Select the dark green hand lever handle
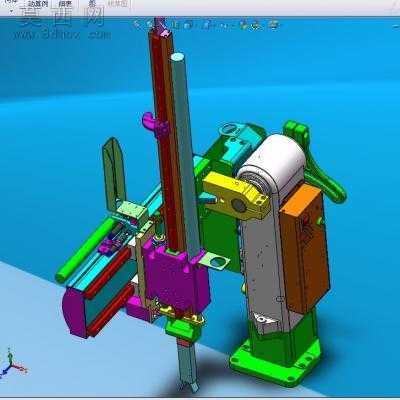This screenshot has height=400, width=400. click(x=315, y=163)
